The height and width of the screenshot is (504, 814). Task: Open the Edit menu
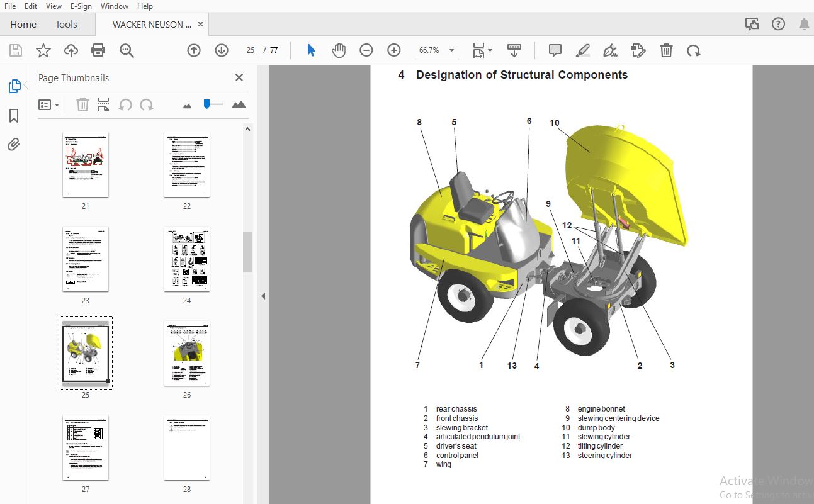pos(31,6)
